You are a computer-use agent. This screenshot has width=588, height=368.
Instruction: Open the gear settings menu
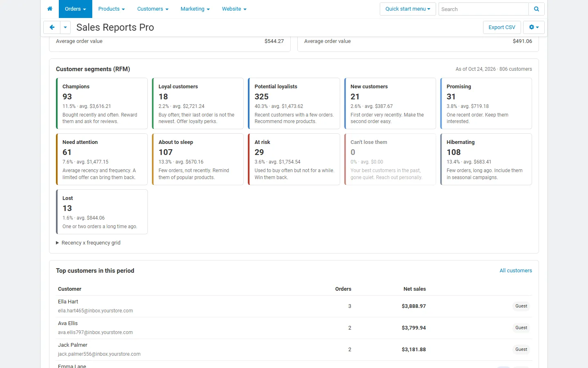534,27
